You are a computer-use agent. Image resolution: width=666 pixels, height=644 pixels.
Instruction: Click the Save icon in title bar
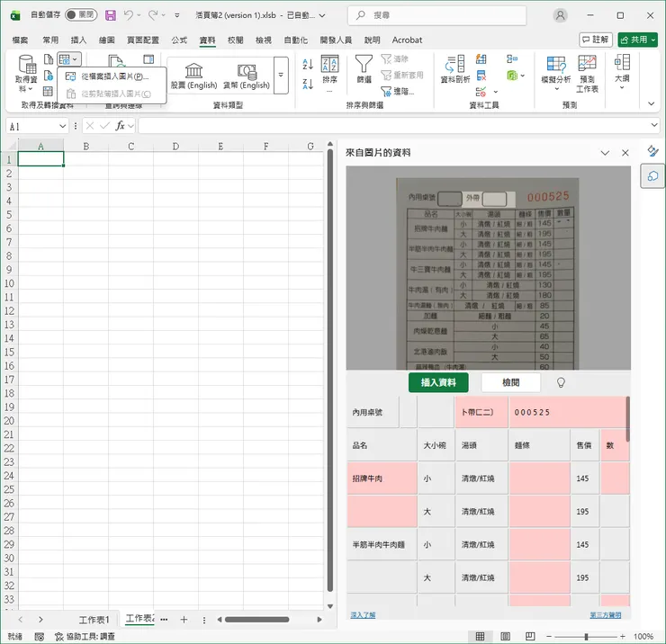111,15
